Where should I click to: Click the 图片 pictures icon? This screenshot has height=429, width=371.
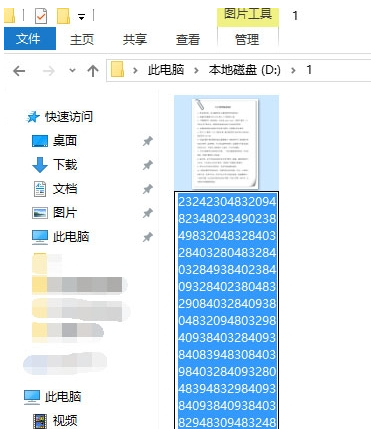(40, 213)
